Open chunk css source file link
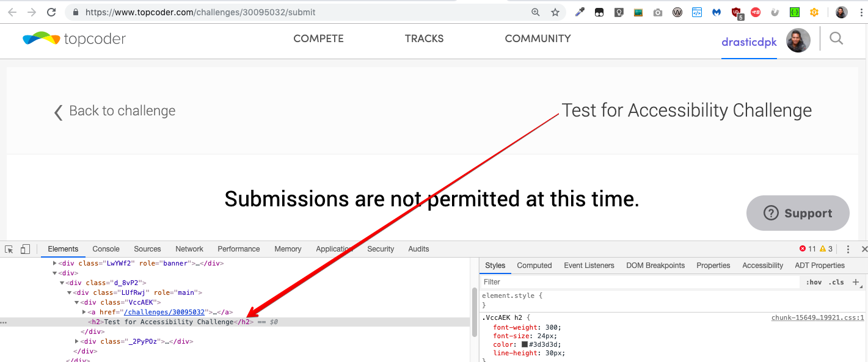The width and height of the screenshot is (868, 362). pos(818,317)
